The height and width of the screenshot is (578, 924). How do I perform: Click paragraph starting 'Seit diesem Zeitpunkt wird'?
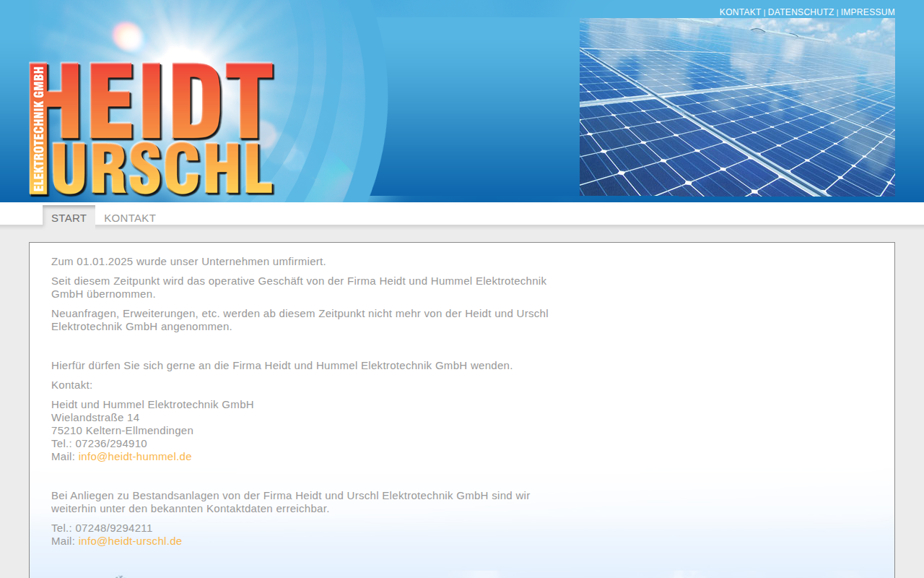tap(299, 288)
